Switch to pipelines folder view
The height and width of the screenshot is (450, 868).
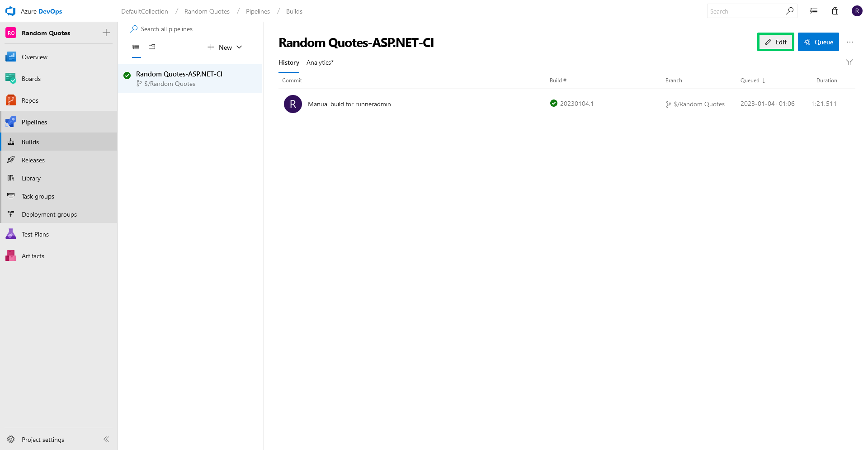point(152,47)
